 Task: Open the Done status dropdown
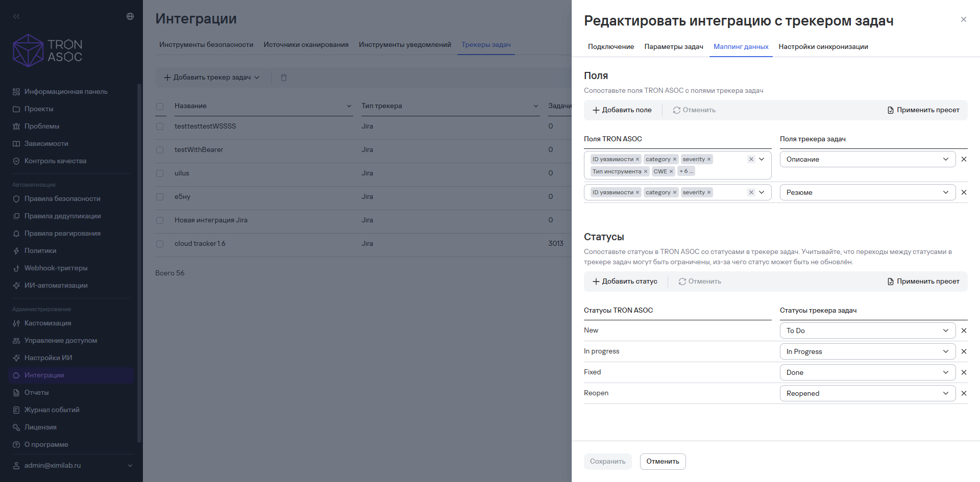coord(867,372)
